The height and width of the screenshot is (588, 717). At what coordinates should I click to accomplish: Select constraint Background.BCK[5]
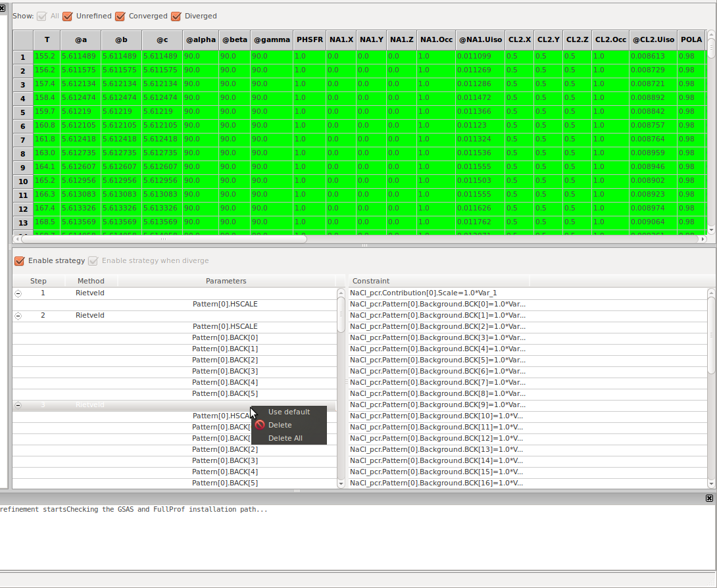click(x=528, y=360)
